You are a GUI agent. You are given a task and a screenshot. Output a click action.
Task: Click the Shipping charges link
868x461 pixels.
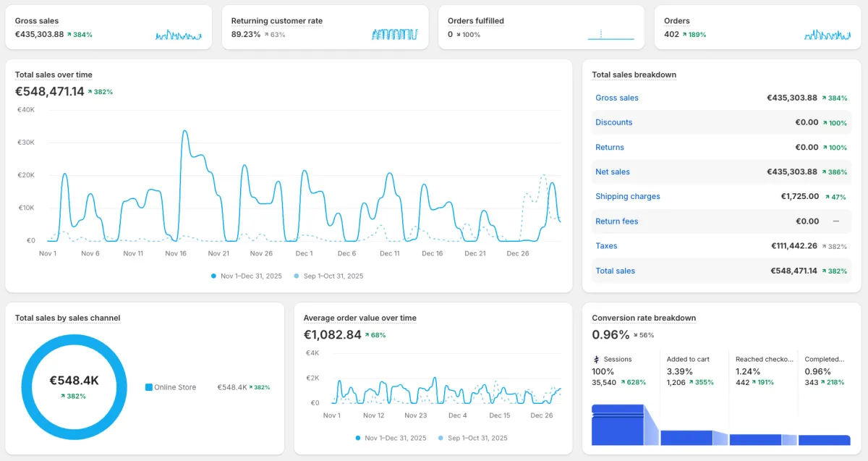point(628,196)
